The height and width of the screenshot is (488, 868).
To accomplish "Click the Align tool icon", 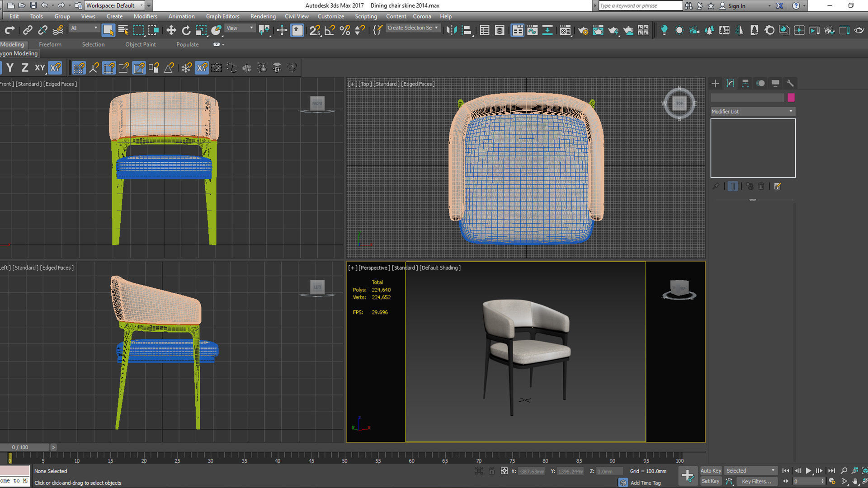I will (x=467, y=30).
